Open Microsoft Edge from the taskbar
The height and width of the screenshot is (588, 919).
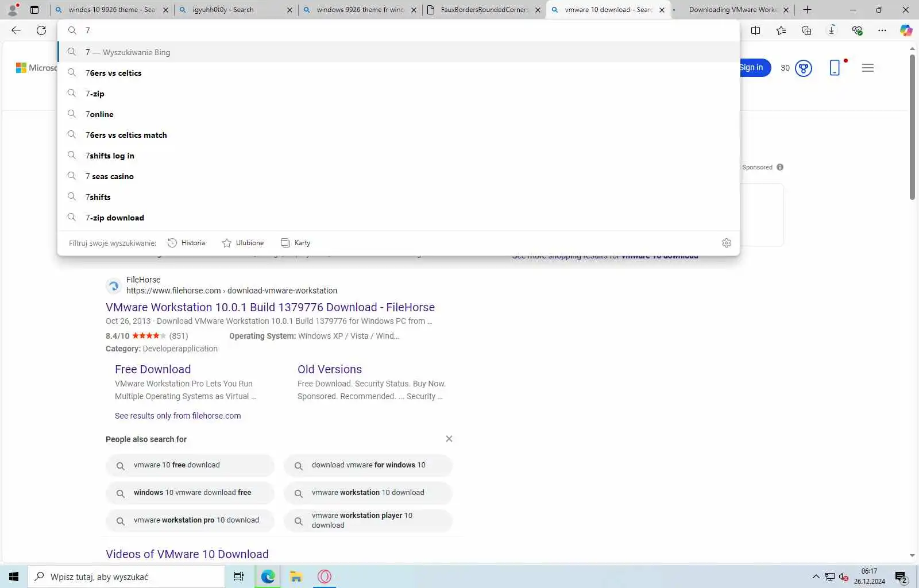[268, 577]
